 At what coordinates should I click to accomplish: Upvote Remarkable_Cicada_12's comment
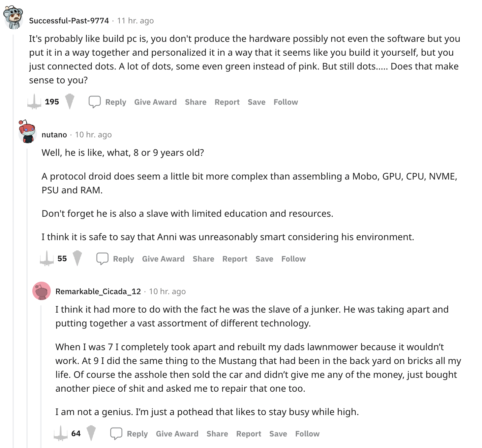click(60, 434)
